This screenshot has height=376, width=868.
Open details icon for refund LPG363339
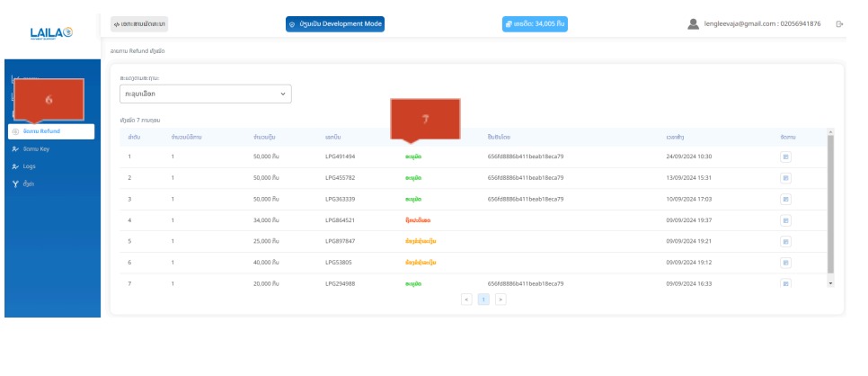tap(785, 199)
